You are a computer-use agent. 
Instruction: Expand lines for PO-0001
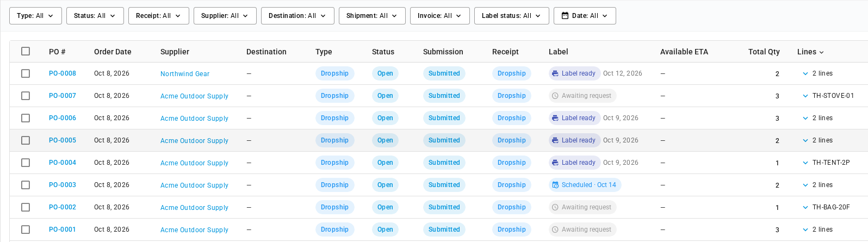805,229
